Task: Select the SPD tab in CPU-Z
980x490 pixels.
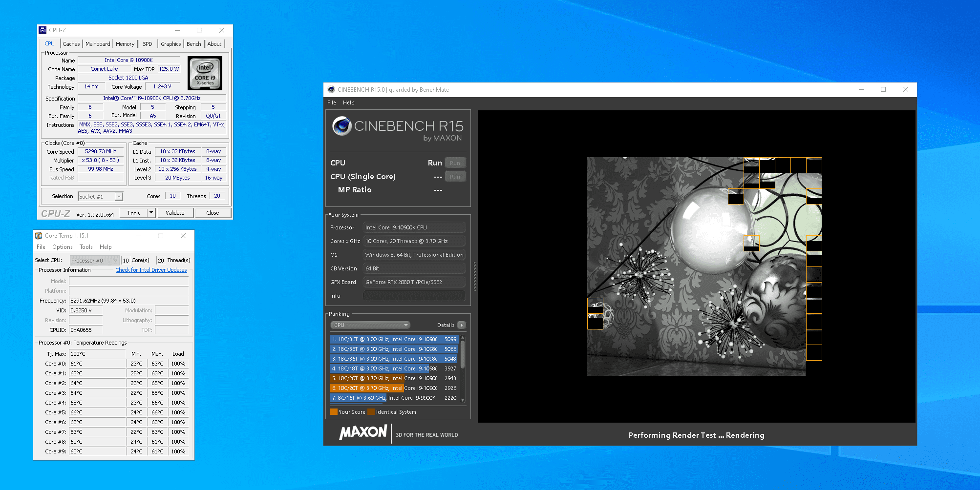Action: 148,44
